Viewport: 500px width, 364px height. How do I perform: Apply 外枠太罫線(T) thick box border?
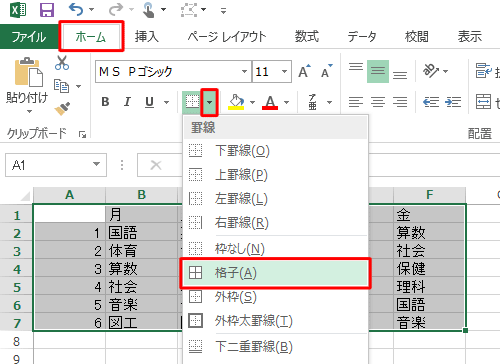coord(276,321)
